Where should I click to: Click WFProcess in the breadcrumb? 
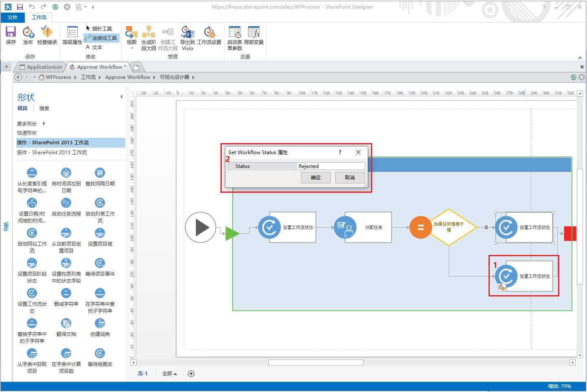coord(58,77)
